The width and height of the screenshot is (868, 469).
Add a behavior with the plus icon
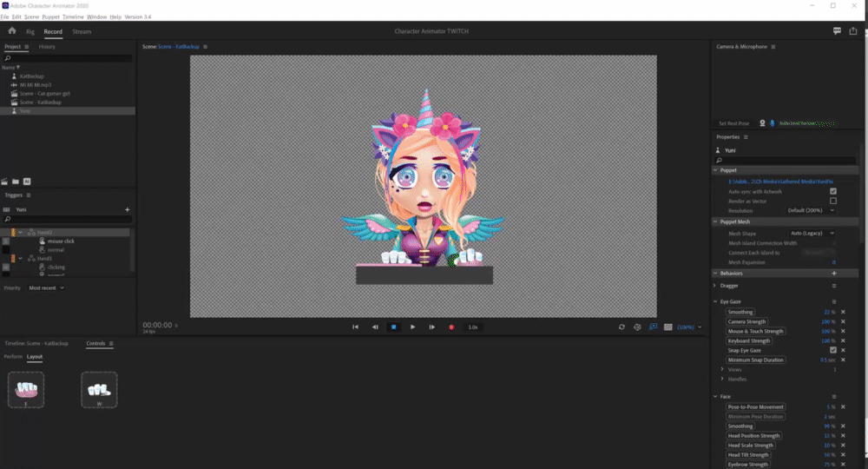(x=833, y=274)
